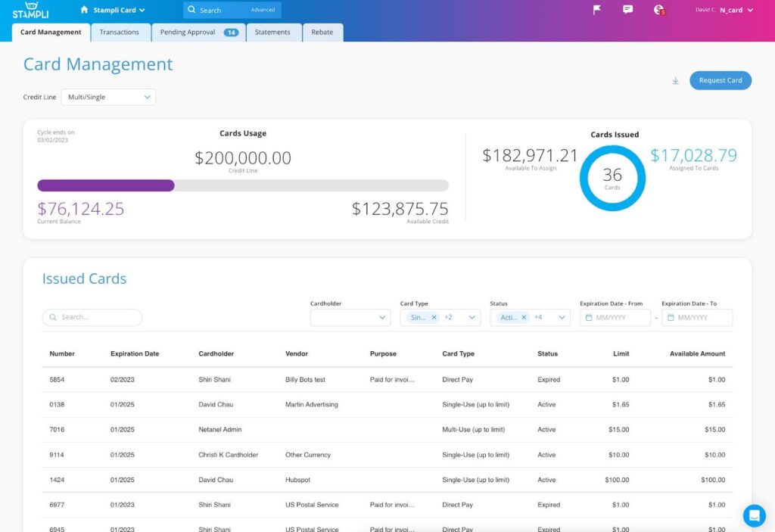Click the flag icon in the top bar
The height and width of the screenshot is (532, 775).
click(596, 10)
